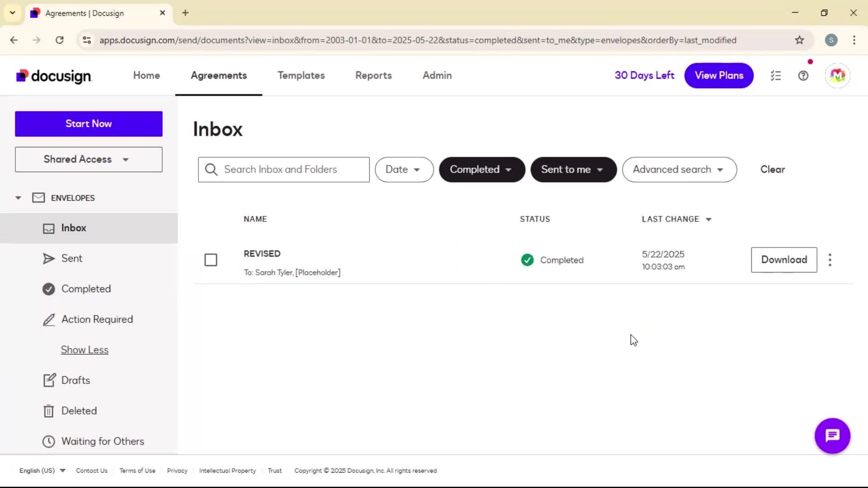Switch to the Templates tab
Viewport: 868px width, 488px height.
[301, 75]
